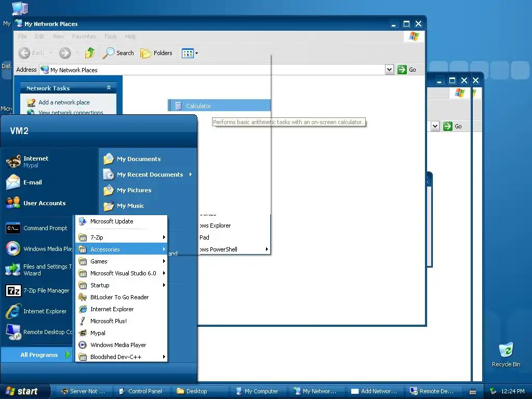The width and height of the screenshot is (532, 399).
Task: Expand the Games submenu arrow
Action: [164, 261]
